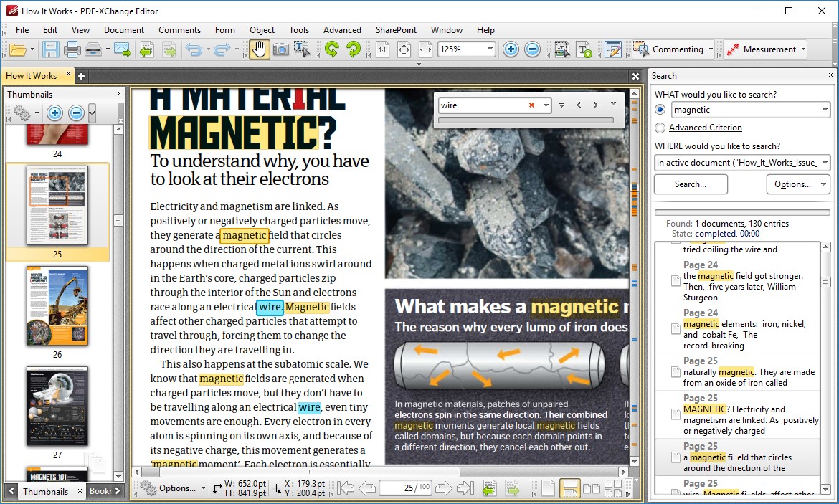Image resolution: width=839 pixels, height=504 pixels.
Task: Add a new document tab
Action: (x=81, y=76)
